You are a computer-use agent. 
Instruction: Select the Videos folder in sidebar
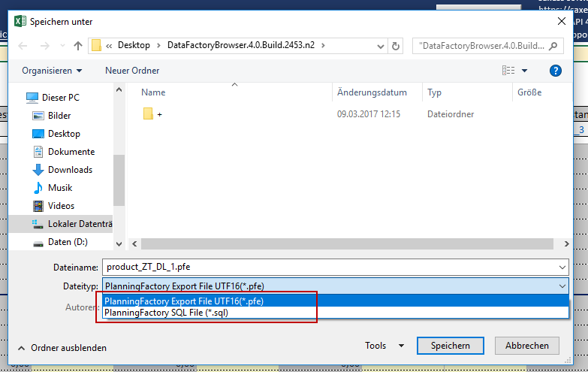[62, 206]
